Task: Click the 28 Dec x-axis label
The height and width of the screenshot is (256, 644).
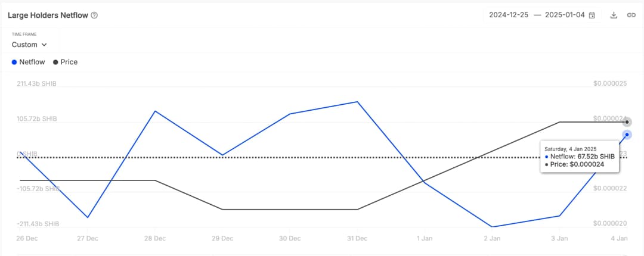Action: (x=155, y=238)
